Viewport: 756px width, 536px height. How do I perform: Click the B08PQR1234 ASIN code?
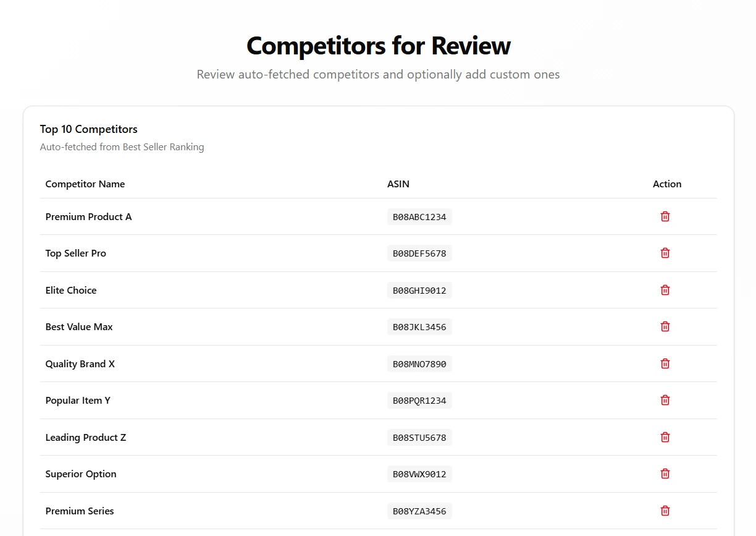point(419,401)
